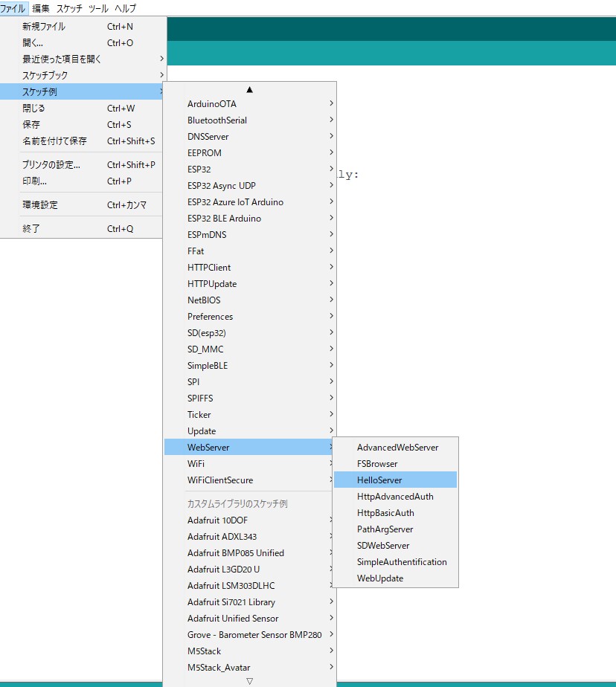The width and height of the screenshot is (616, 687).
Task: Open ESP32 BLE Arduino examples
Action: [x=249, y=218]
